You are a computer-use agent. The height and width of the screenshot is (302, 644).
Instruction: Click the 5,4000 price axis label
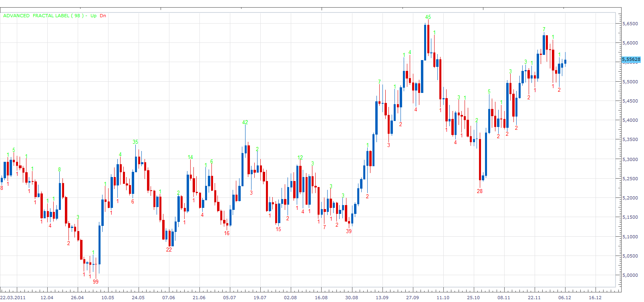[x=630, y=120]
